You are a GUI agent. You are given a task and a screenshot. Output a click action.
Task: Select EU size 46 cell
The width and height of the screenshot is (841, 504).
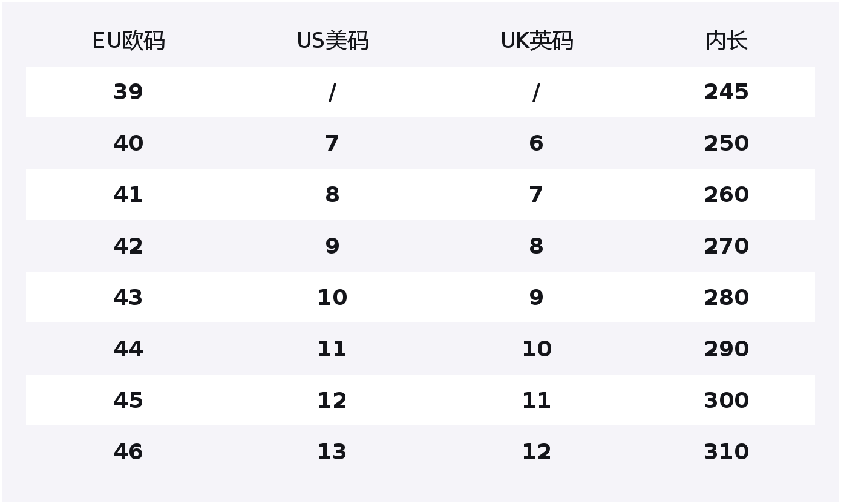[x=128, y=452]
